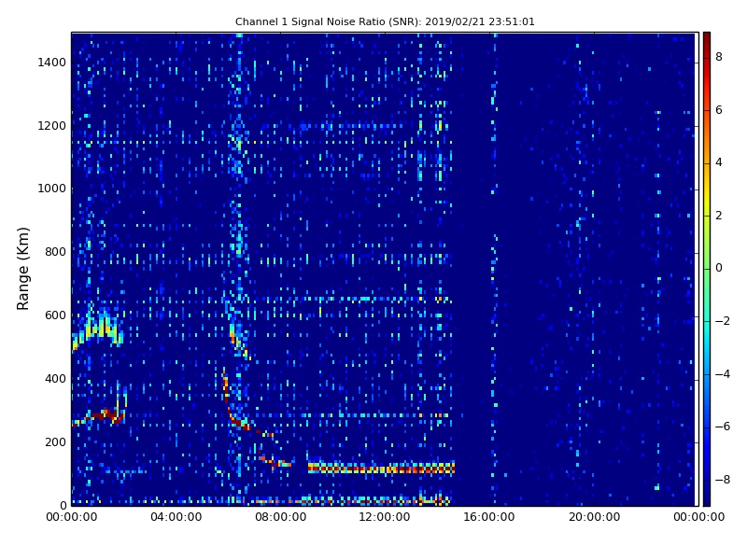Click the colorbar tick label 6

[x=718, y=110]
